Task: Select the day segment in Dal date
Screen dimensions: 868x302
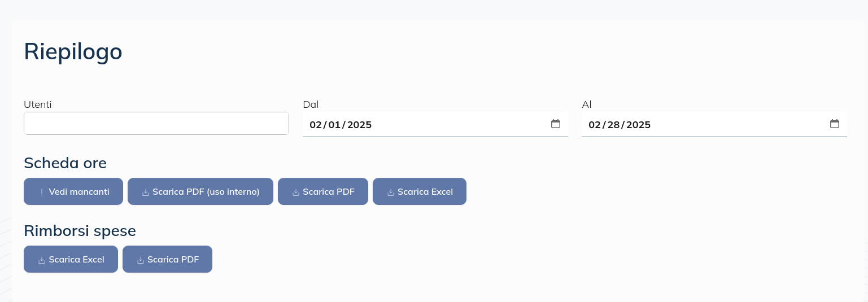Action: click(334, 125)
